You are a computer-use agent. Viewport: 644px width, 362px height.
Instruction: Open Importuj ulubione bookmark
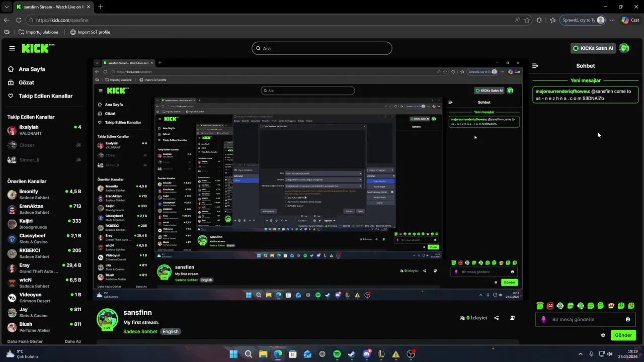tap(38, 32)
